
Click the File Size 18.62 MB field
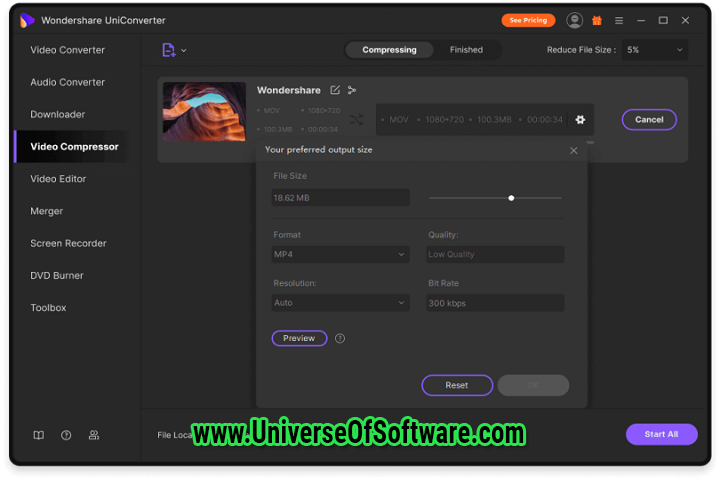340,198
